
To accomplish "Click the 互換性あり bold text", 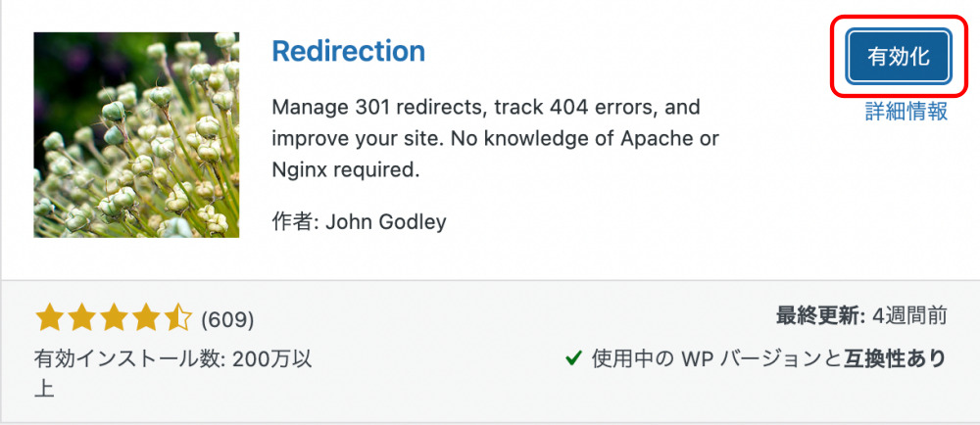I will [895, 358].
